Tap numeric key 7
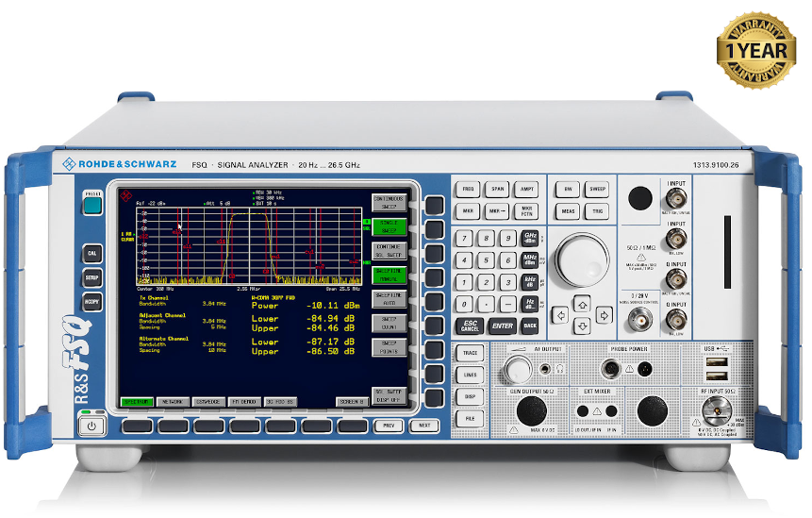The image size is (812, 518). (x=464, y=239)
